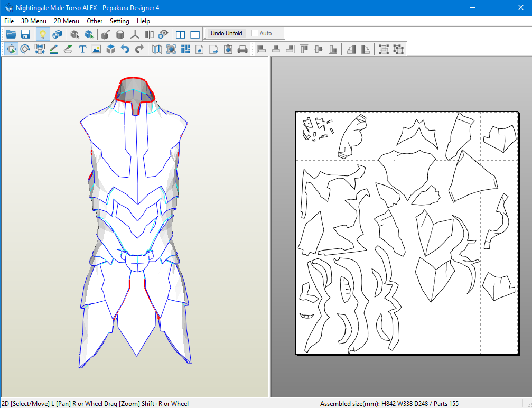Open the 3D Menu

click(x=34, y=21)
